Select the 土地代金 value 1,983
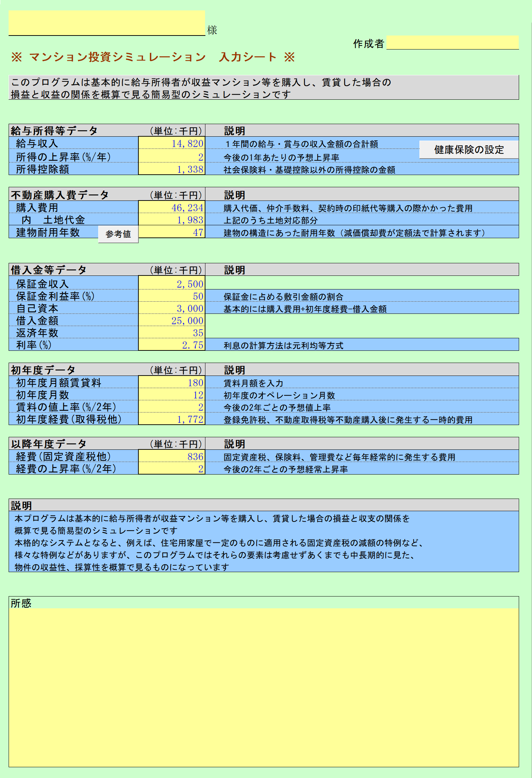This screenshot has height=778, width=532. pos(172,220)
